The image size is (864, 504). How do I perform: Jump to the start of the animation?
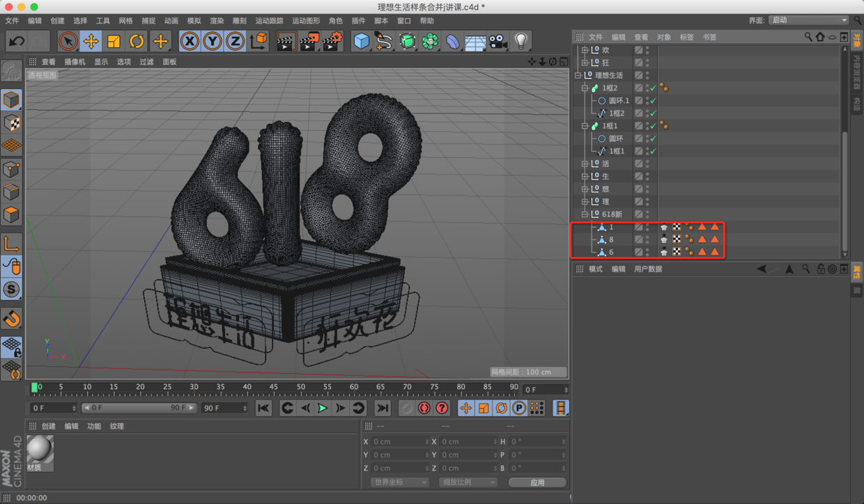point(263,408)
